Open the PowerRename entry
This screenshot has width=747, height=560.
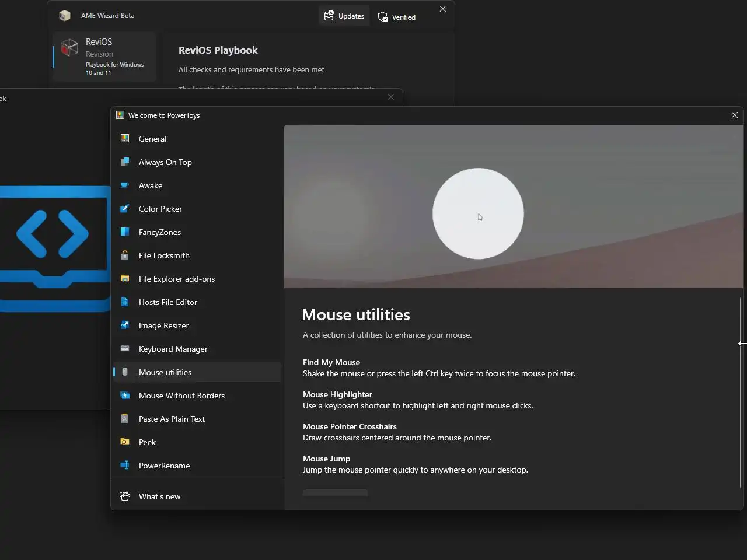click(x=197, y=466)
